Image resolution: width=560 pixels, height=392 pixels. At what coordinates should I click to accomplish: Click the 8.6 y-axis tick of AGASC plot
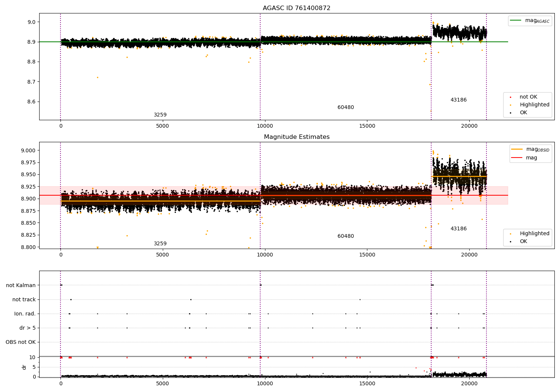31,102
